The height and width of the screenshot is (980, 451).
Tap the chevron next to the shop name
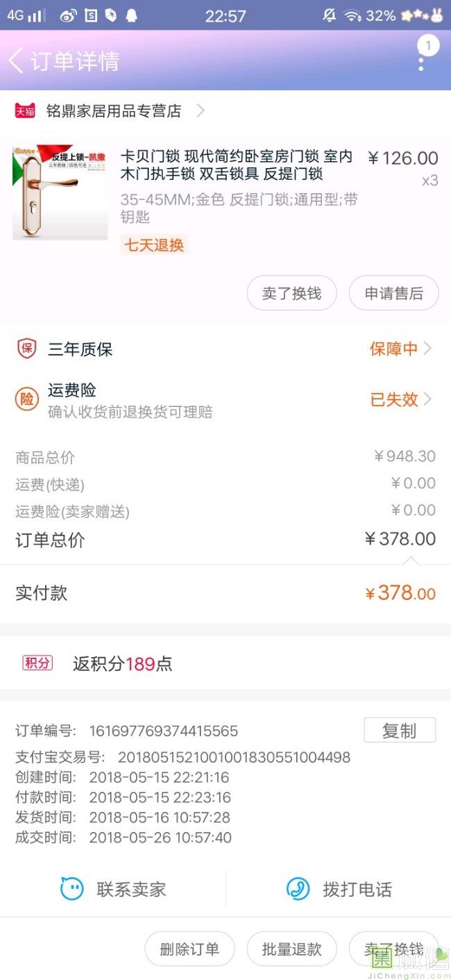[201, 110]
